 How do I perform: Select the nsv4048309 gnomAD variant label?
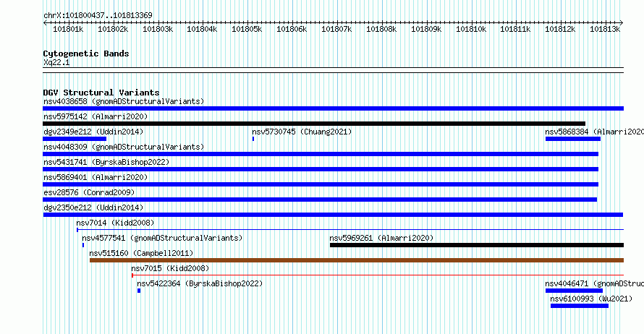124,147
